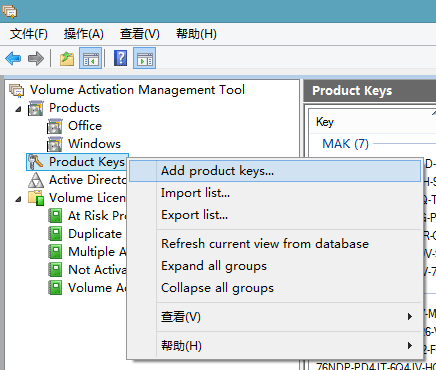Click the Forward arrow toolbar icon
436x370 pixels.
click(36, 59)
